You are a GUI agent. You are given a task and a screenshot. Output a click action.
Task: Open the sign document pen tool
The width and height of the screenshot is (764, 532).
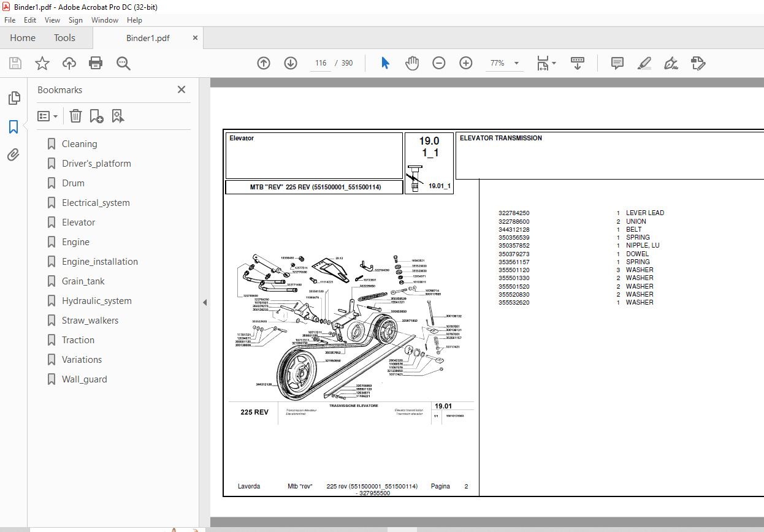tap(671, 63)
